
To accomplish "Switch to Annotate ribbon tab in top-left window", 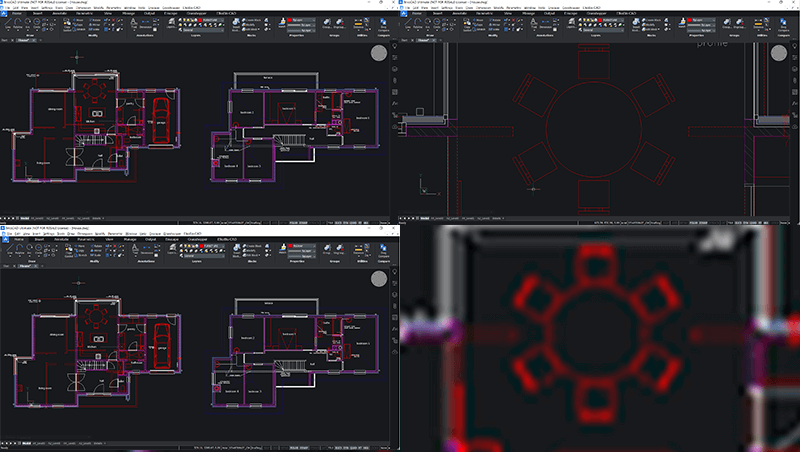I will pos(60,13).
